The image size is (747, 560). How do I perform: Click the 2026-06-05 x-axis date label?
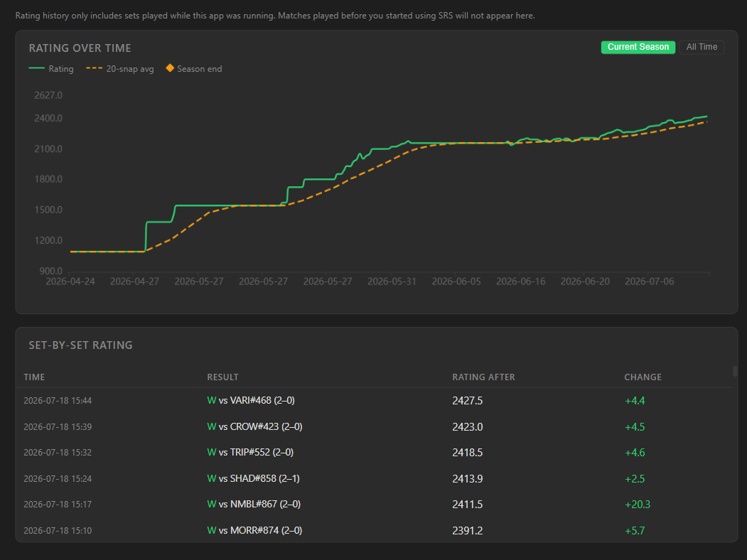point(456,281)
